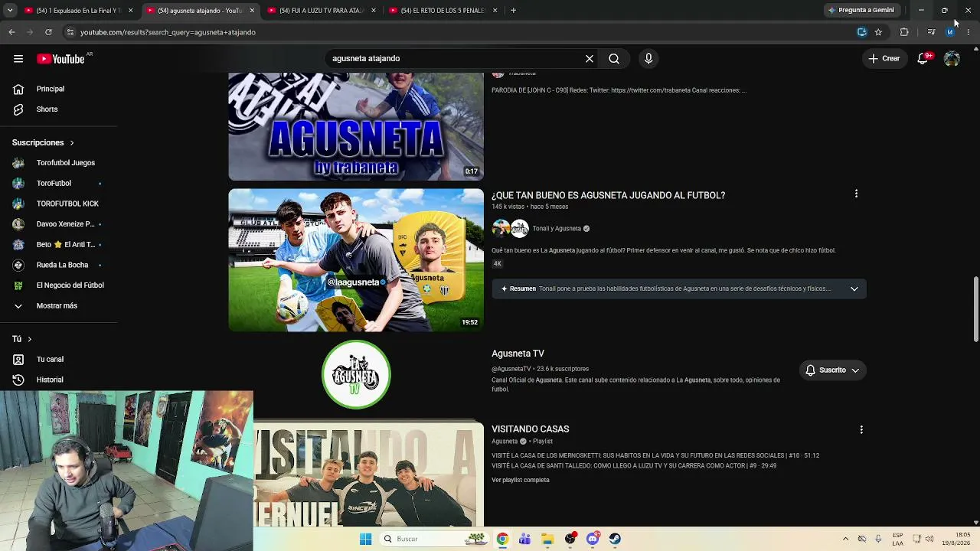Image resolution: width=980 pixels, height=551 pixels.
Task: Open Windows Start menu
Action: pos(366,539)
